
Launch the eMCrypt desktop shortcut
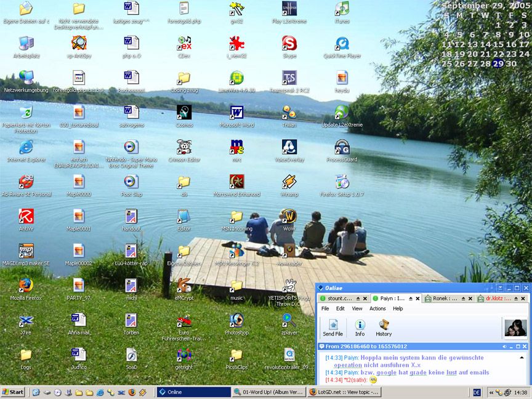point(184,286)
